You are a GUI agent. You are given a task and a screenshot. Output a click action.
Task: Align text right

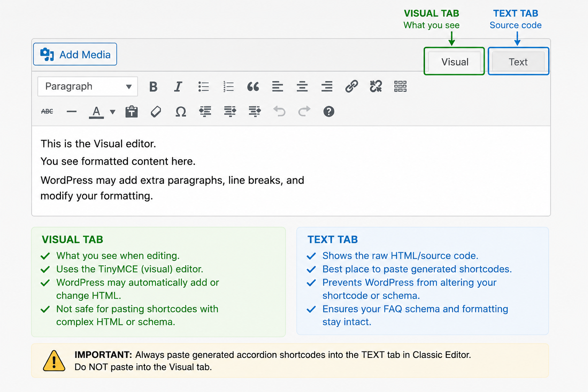[327, 87]
